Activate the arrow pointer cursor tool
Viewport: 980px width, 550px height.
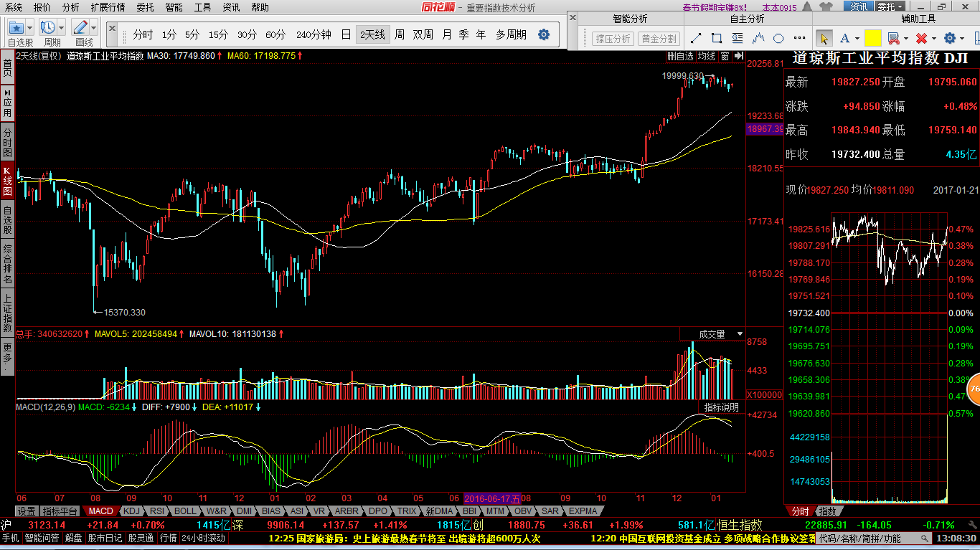click(824, 38)
